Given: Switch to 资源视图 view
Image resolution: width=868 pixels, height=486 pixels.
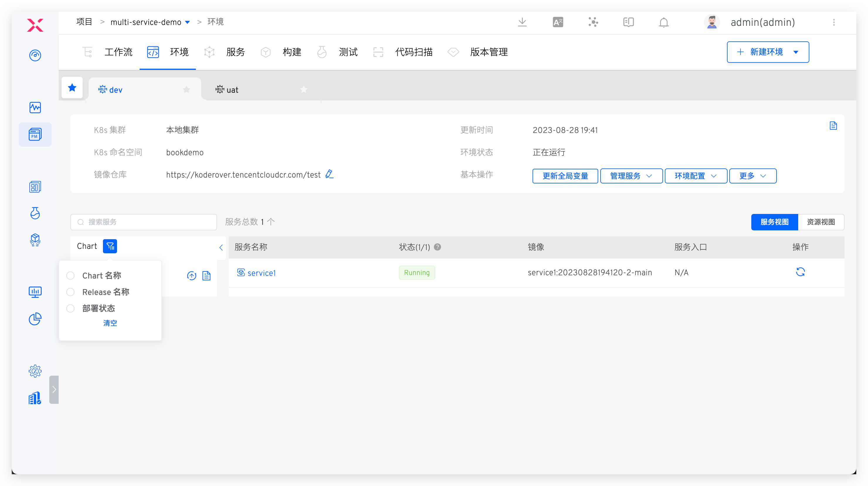Looking at the screenshot, I should click(x=821, y=222).
